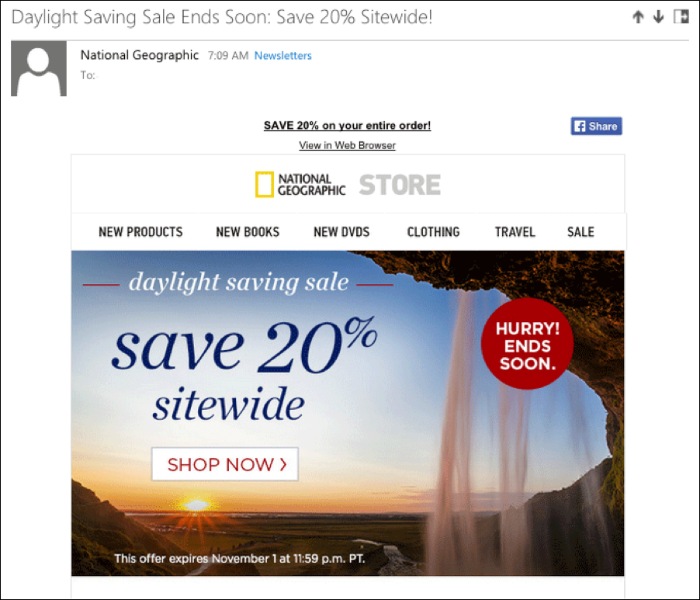Go to next message with down arrow

(658, 17)
